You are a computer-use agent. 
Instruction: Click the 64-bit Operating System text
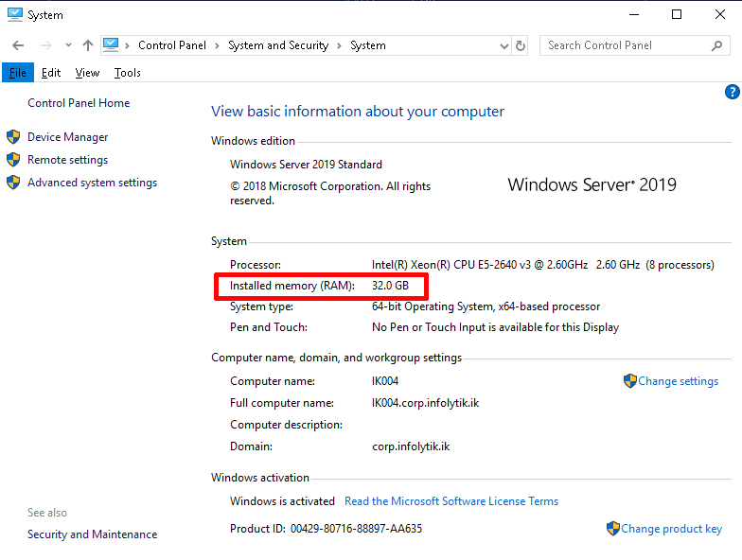tap(486, 306)
